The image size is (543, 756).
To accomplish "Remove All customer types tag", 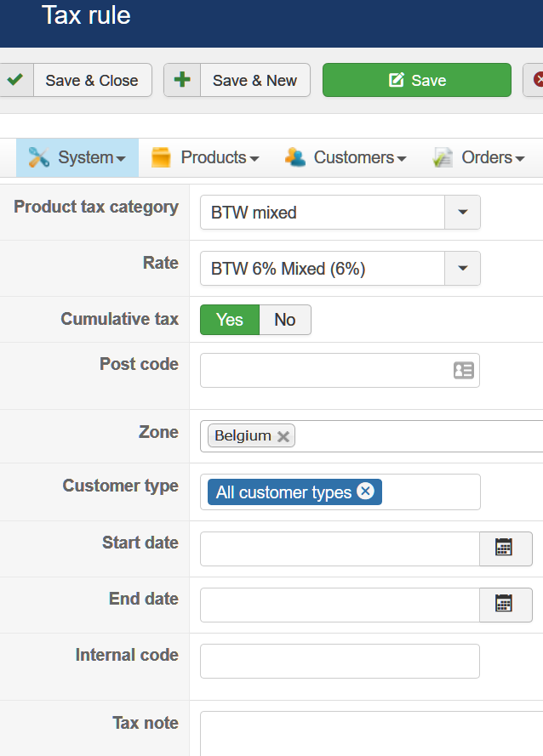I will [365, 492].
